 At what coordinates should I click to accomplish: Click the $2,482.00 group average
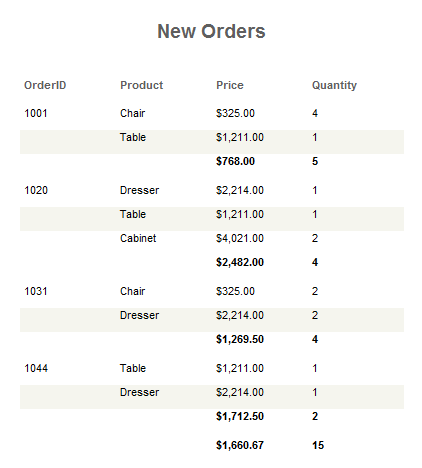coord(240,262)
